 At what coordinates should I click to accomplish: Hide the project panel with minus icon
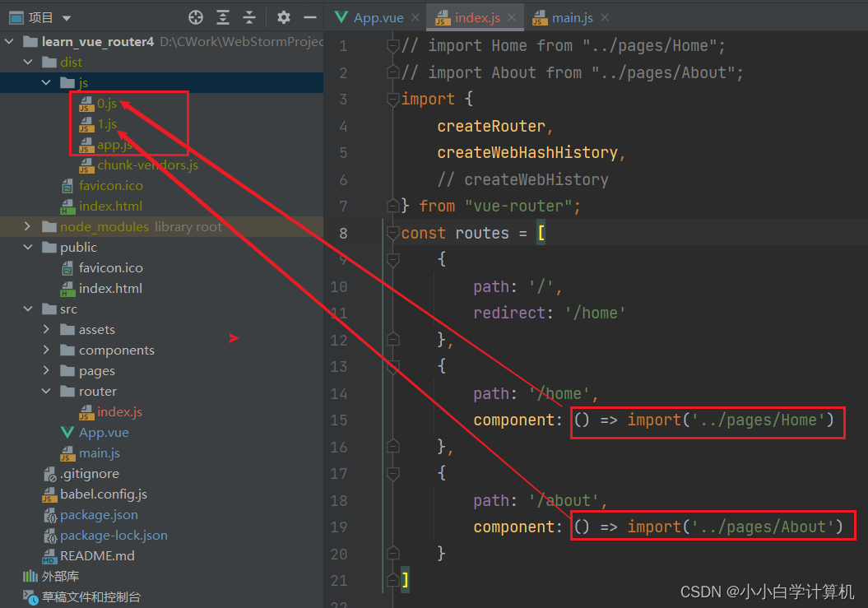point(310,18)
